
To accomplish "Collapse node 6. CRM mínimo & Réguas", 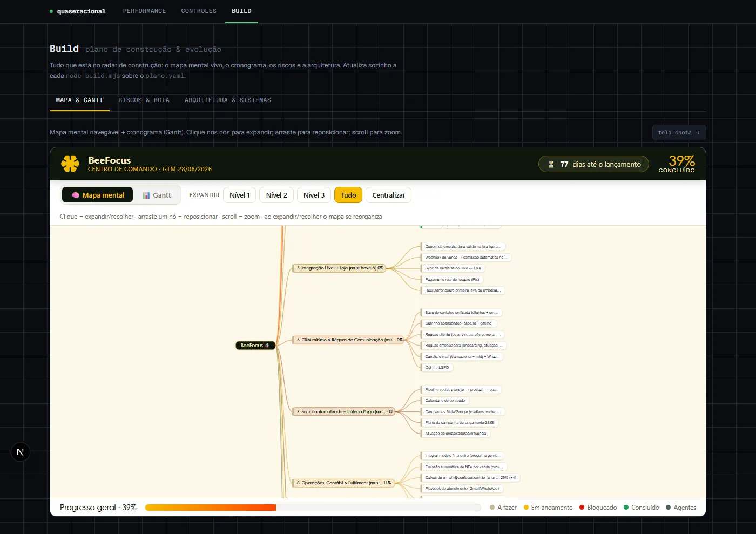I will pos(349,340).
